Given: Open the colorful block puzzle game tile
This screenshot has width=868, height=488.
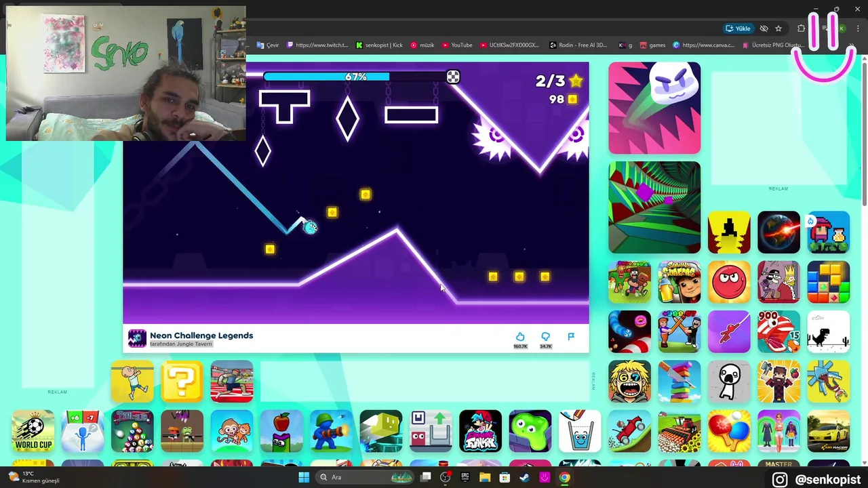Looking at the screenshot, I should pos(829,282).
